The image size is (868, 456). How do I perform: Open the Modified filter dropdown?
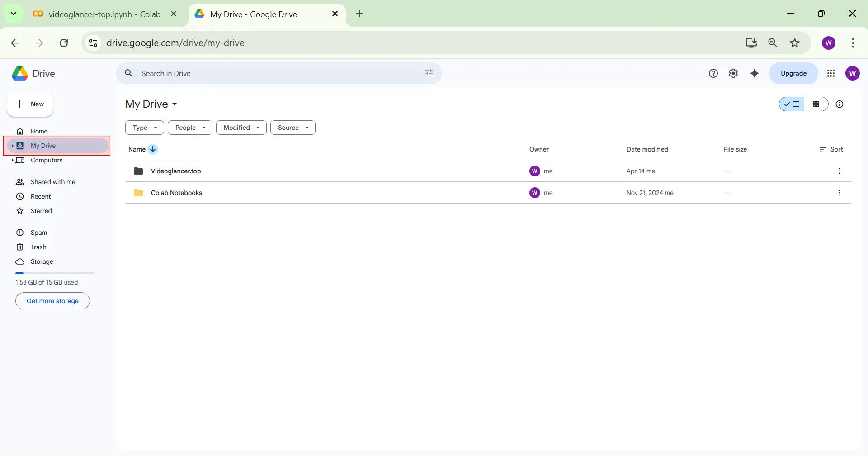tap(241, 128)
